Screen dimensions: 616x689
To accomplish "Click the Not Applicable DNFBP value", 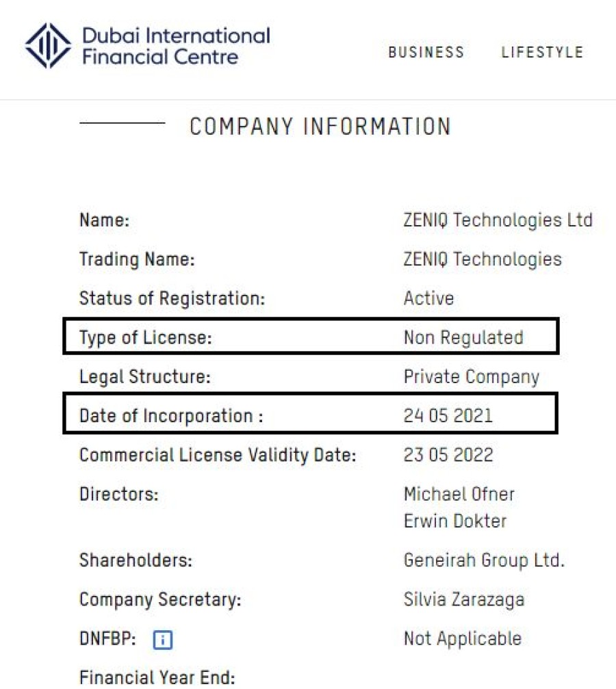I will coord(463,639).
